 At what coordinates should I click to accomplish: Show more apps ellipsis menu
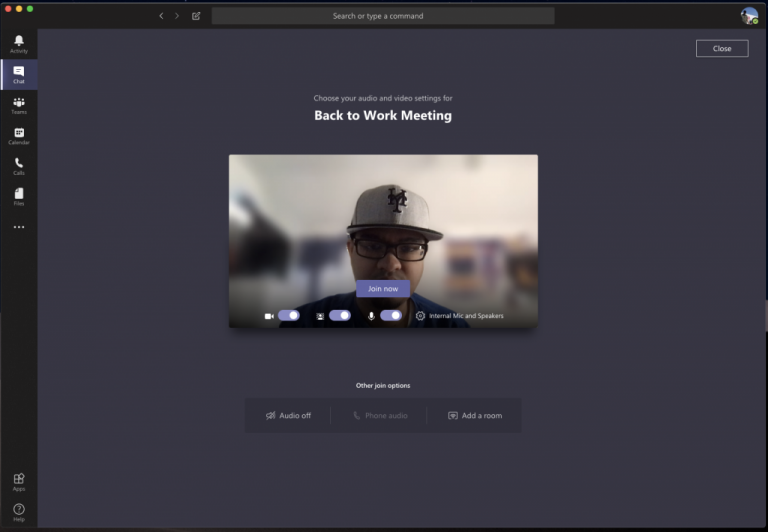point(19,227)
